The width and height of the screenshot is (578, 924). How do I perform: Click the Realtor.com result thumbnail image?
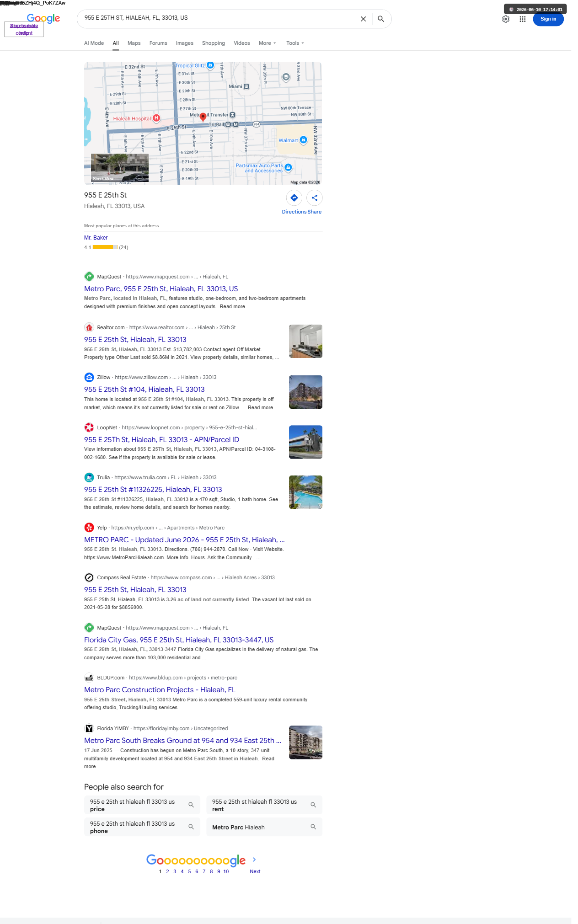click(x=305, y=341)
